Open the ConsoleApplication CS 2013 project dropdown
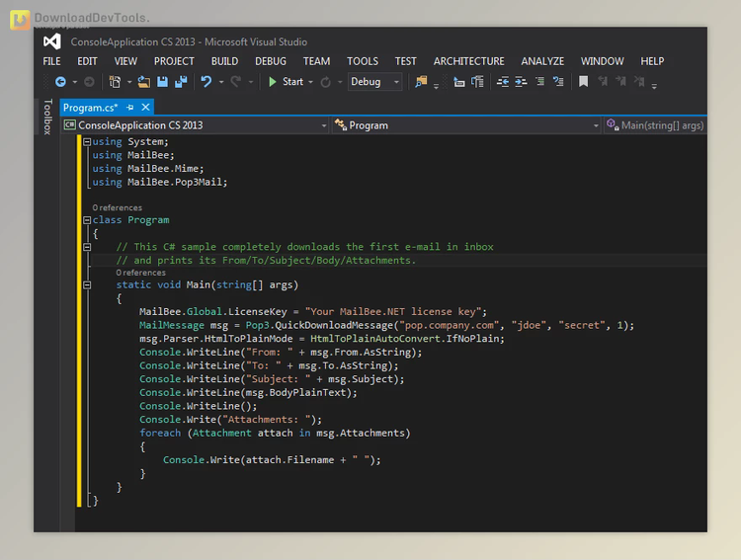The image size is (741, 560). click(x=196, y=125)
